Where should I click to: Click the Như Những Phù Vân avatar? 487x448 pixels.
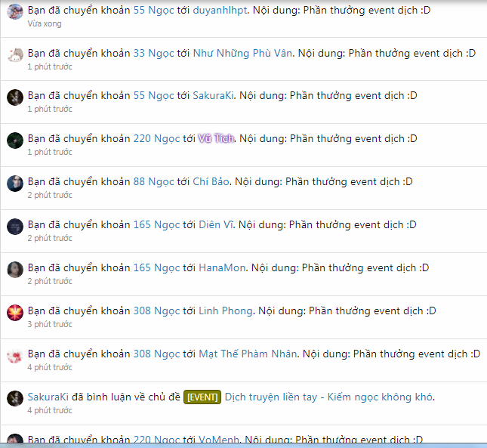coord(15,54)
